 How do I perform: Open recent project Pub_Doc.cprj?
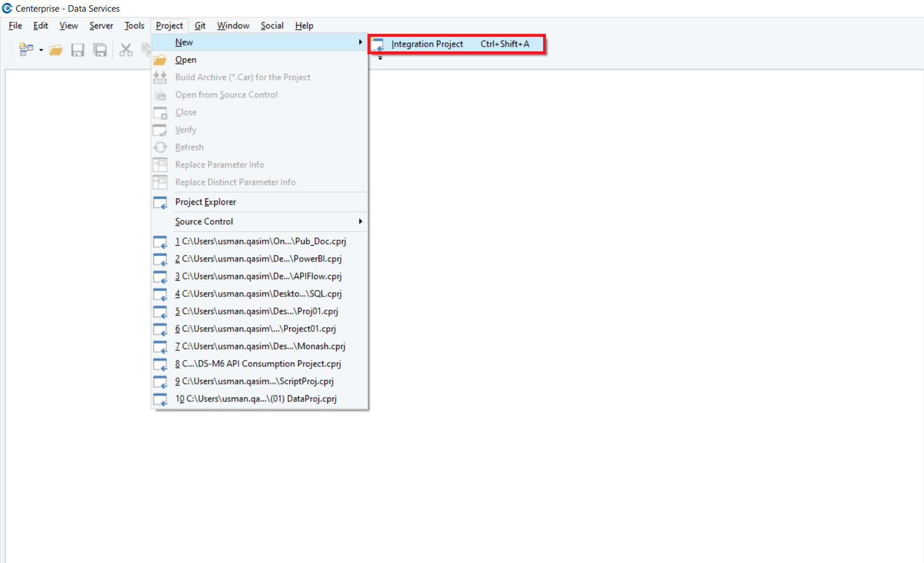260,242
